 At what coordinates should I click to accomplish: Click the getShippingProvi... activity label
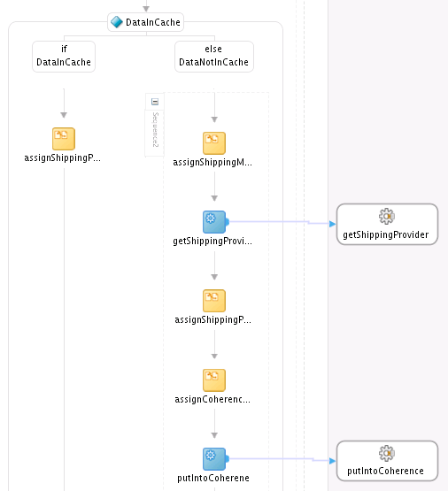pyautogui.click(x=212, y=241)
